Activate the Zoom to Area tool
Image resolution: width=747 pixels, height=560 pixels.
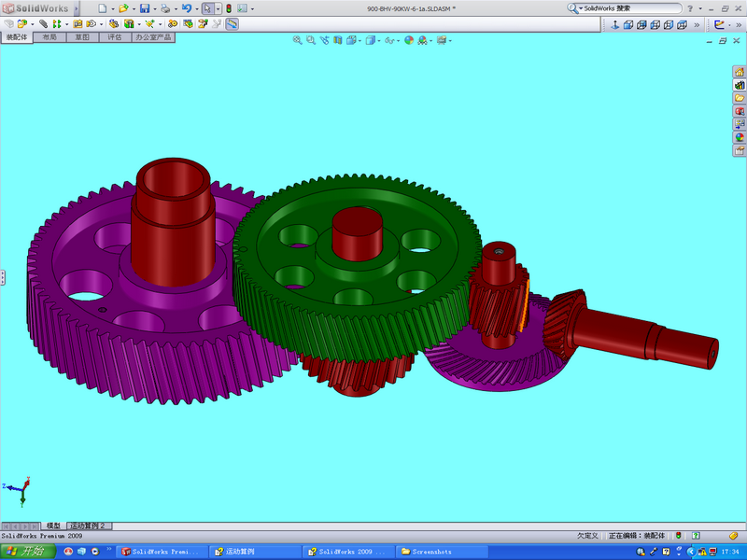point(309,42)
